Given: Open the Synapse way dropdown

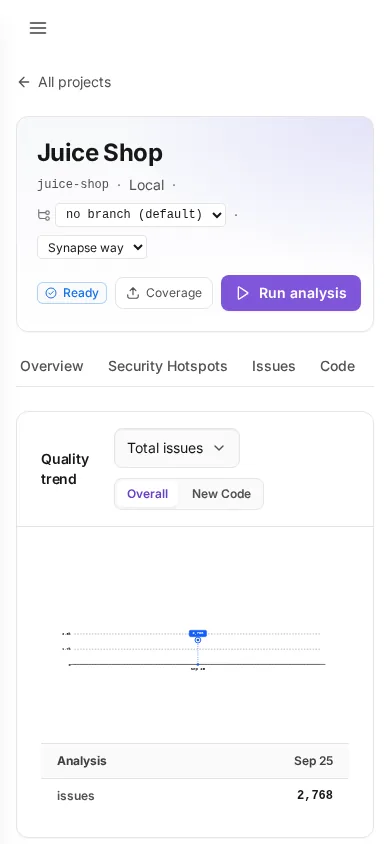Looking at the screenshot, I should 92,248.
